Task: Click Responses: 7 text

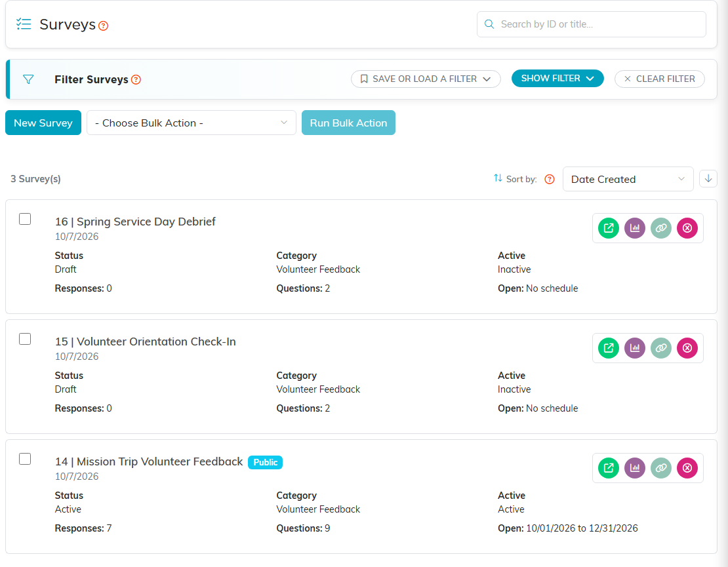Action: pos(83,528)
